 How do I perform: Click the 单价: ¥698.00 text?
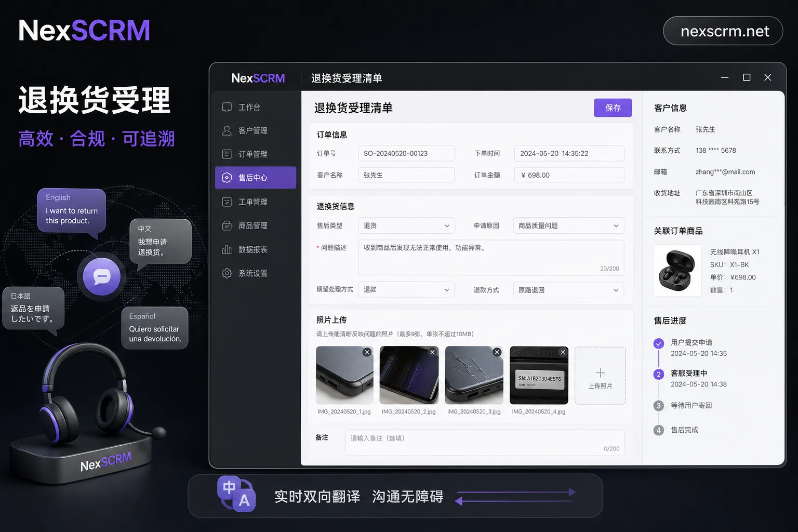[x=733, y=277]
